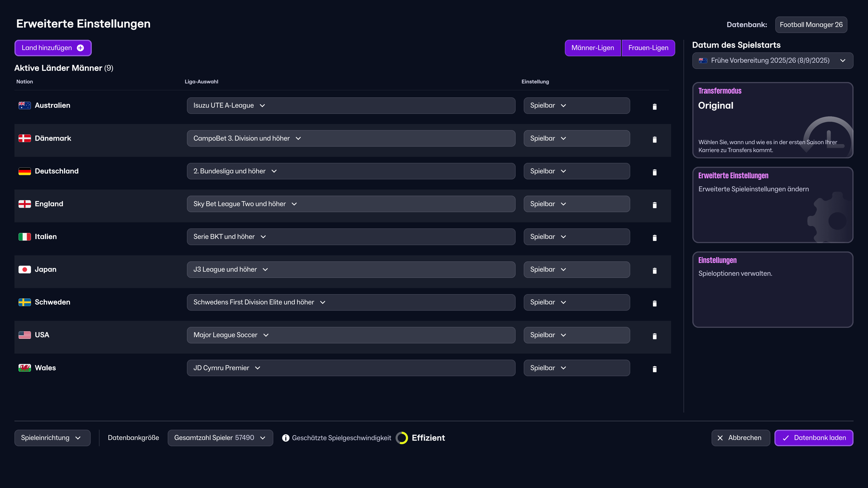Remove Dänemark from active countries
The width and height of the screenshot is (868, 488).
pos(655,139)
